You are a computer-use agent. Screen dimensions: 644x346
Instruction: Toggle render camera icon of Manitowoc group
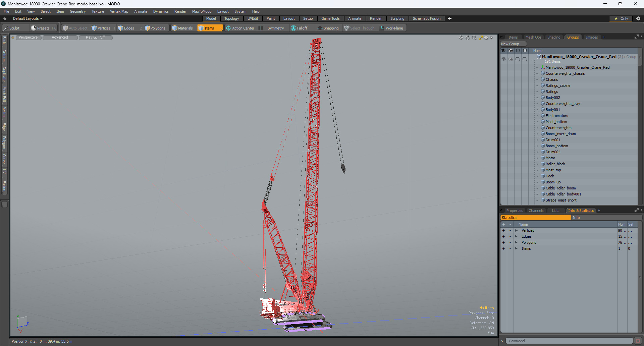(511, 59)
